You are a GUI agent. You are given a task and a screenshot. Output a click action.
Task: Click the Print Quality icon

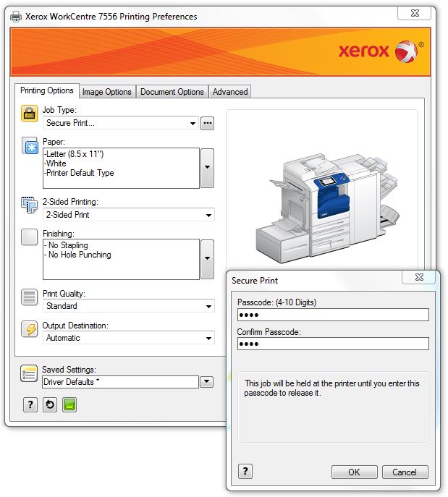point(30,297)
